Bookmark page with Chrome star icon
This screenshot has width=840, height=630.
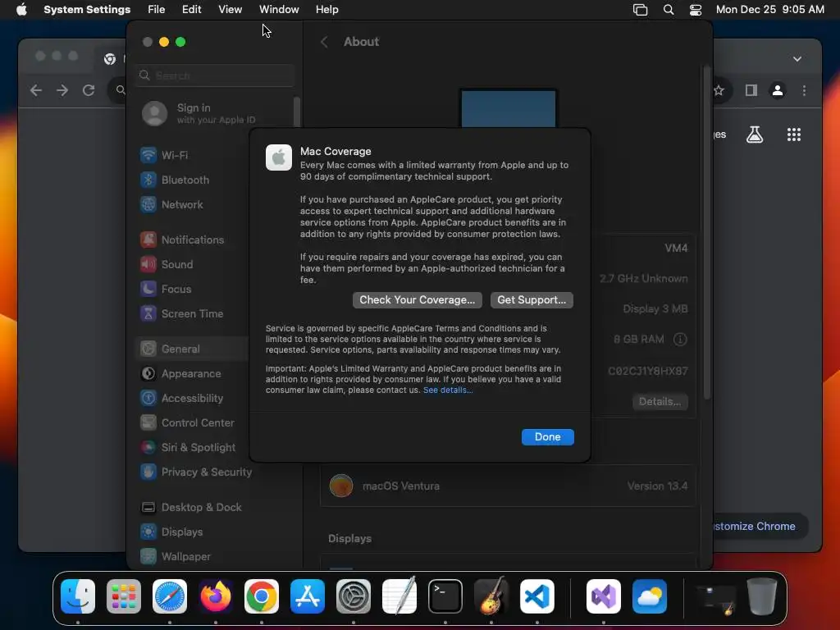719,90
